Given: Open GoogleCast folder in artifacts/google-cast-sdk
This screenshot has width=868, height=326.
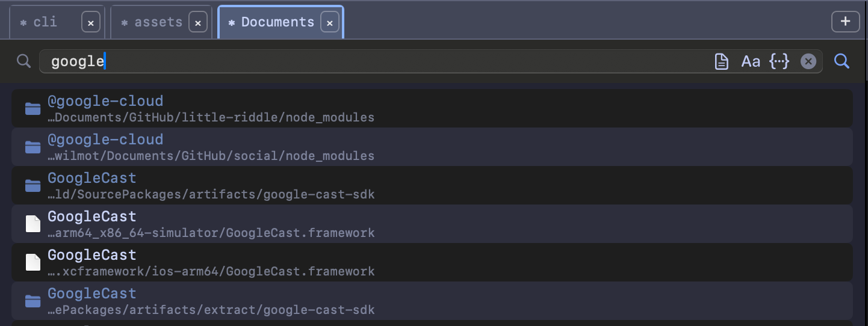Looking at the screenshot, I should (x=432, y=185).
